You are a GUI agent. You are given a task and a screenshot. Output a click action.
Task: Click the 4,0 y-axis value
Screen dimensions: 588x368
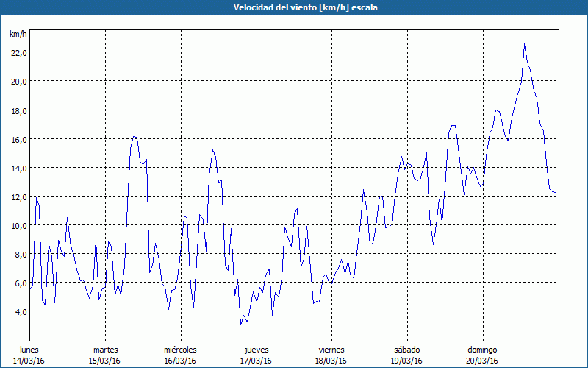coord(19,311)
